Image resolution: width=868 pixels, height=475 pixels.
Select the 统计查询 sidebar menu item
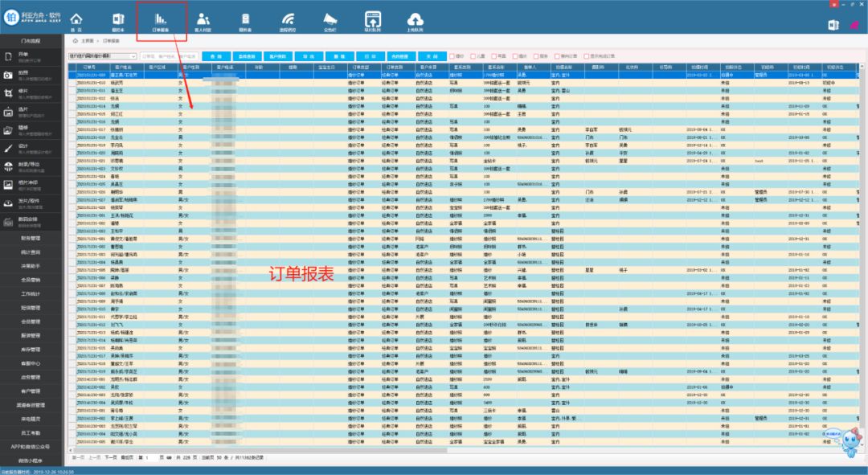point(31,252)
